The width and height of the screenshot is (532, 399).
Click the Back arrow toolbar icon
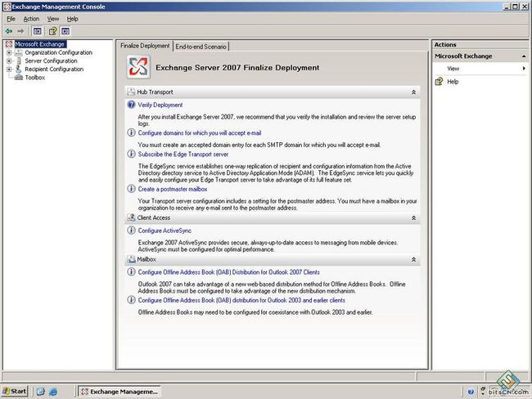(9, 31)
